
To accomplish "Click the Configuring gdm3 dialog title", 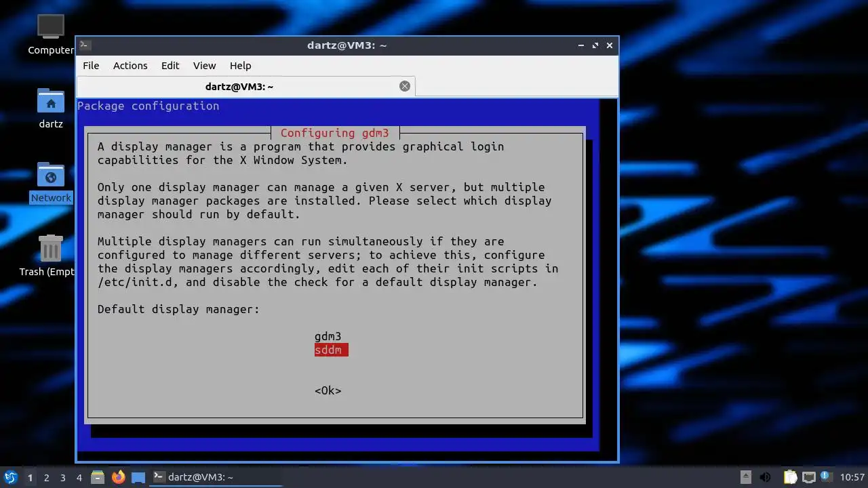I will 335,133.
